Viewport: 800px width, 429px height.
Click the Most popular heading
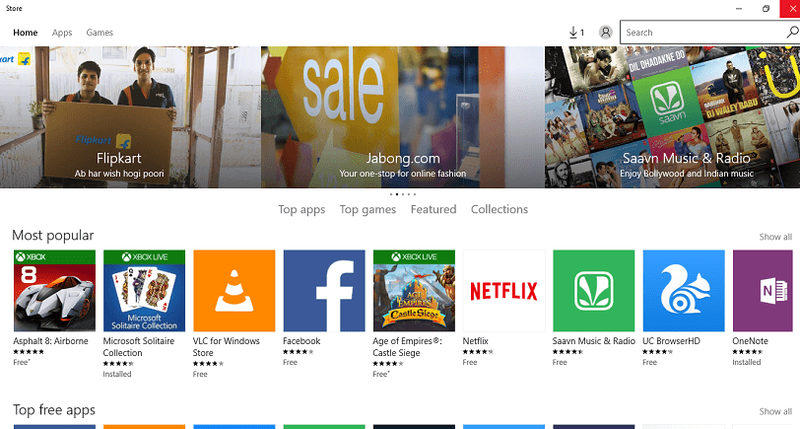click(53, 235)
